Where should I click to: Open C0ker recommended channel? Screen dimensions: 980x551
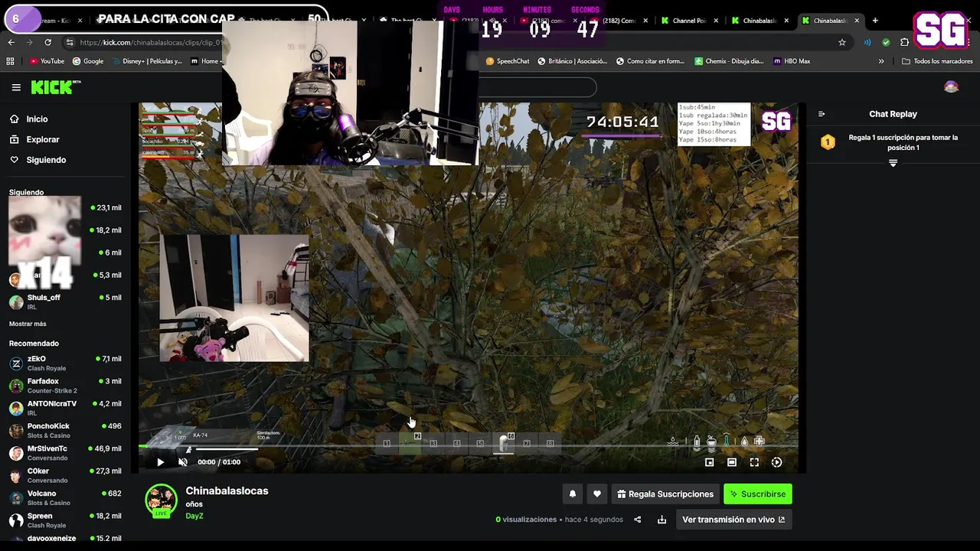pyautogui.click(x=65, y=475)
